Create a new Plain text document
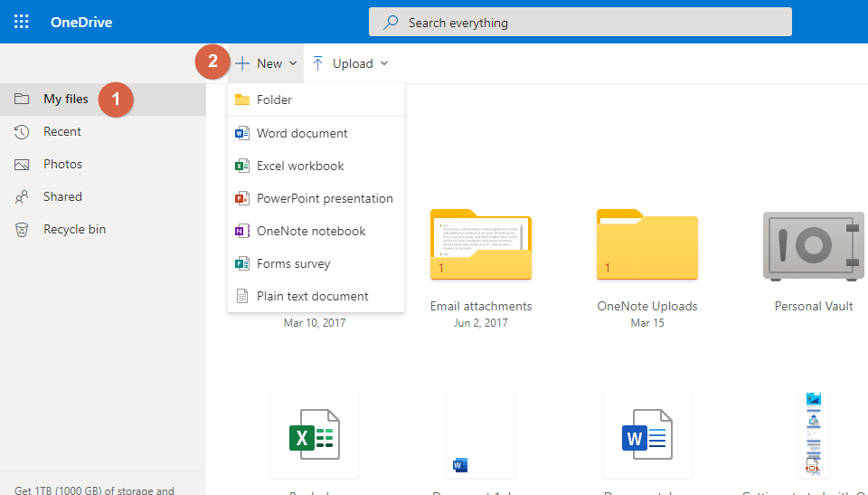868x495 pixels. pos(316,296)
